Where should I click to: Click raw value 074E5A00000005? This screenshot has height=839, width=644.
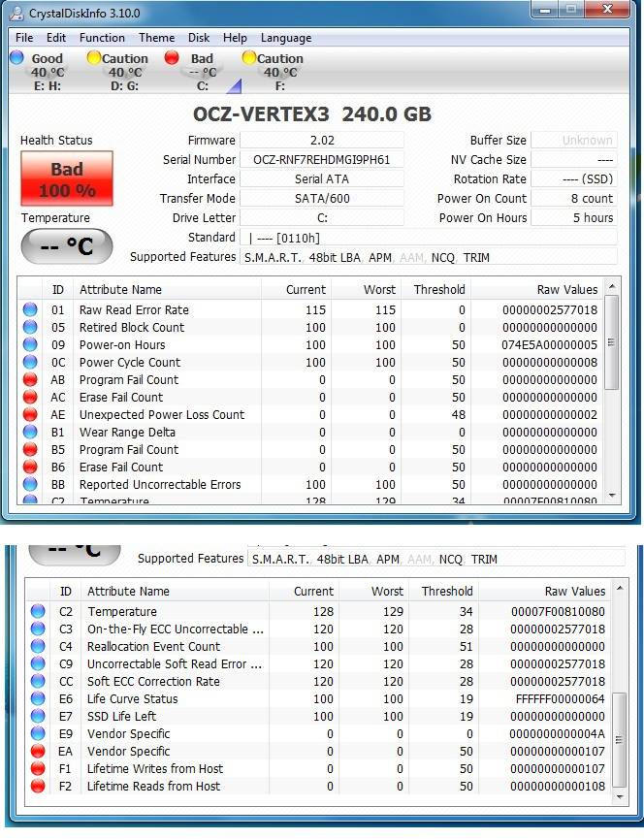click(549, 344)
